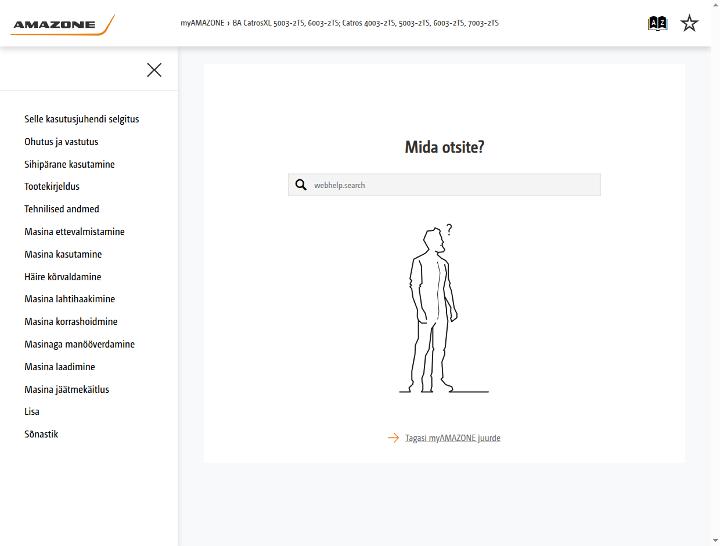720x546 pixels.
Task: Close the sidebar menu with X
Action: click(154, 70)
